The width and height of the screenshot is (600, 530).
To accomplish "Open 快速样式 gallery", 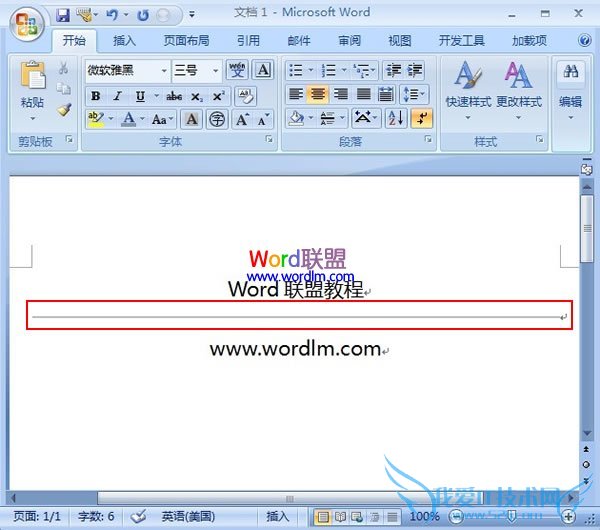I will [468, 90].
